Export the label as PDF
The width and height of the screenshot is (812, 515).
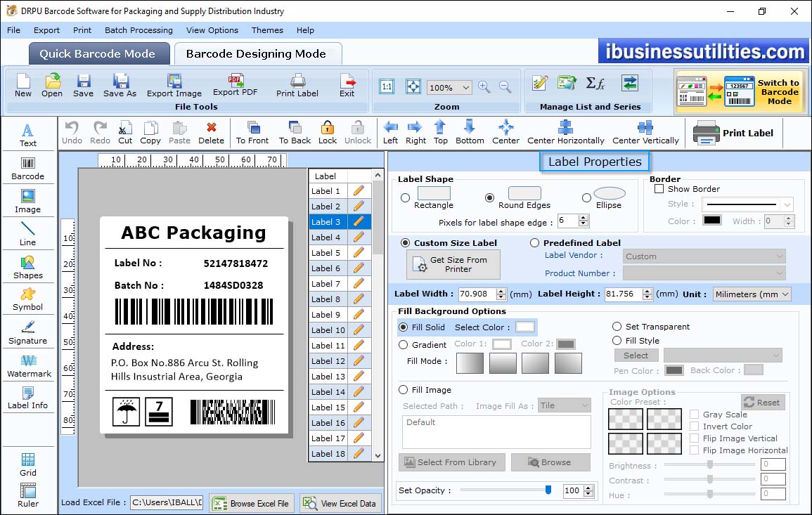point(235,86)
